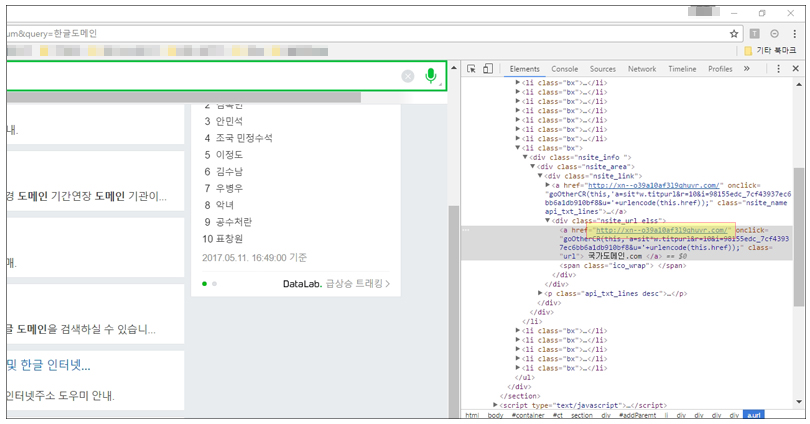Screen dimensions: 810x424
Task: Click the href link in the nsite_name anchor
Action: pos(653,185)
